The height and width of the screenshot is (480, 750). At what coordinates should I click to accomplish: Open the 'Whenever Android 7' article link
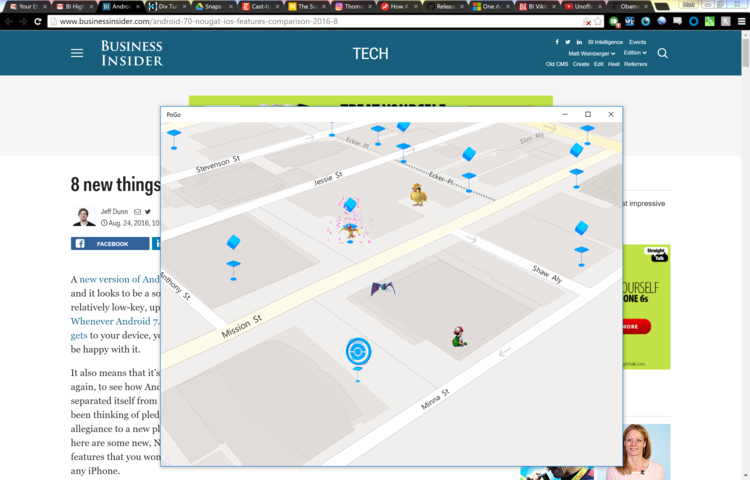point(115,321)
